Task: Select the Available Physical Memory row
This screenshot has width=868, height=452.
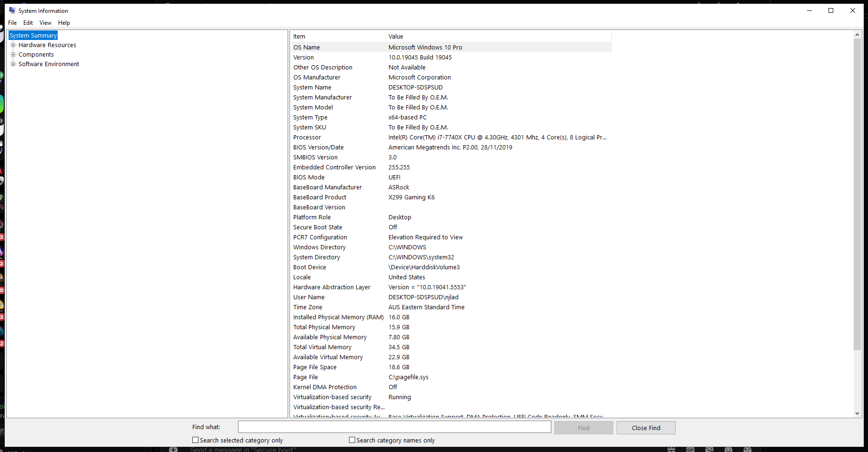Action: 452,337
